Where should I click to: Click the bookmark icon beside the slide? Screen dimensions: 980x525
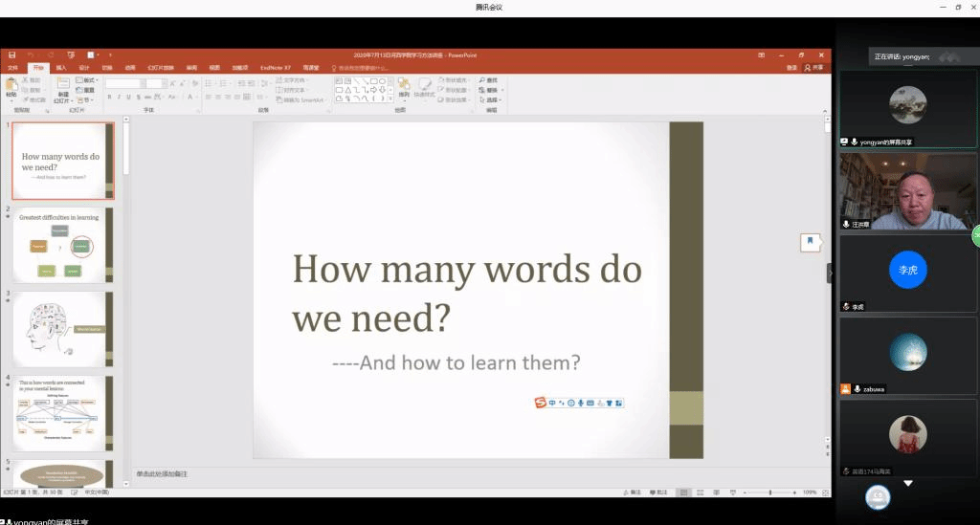click(x=810, y=242)
